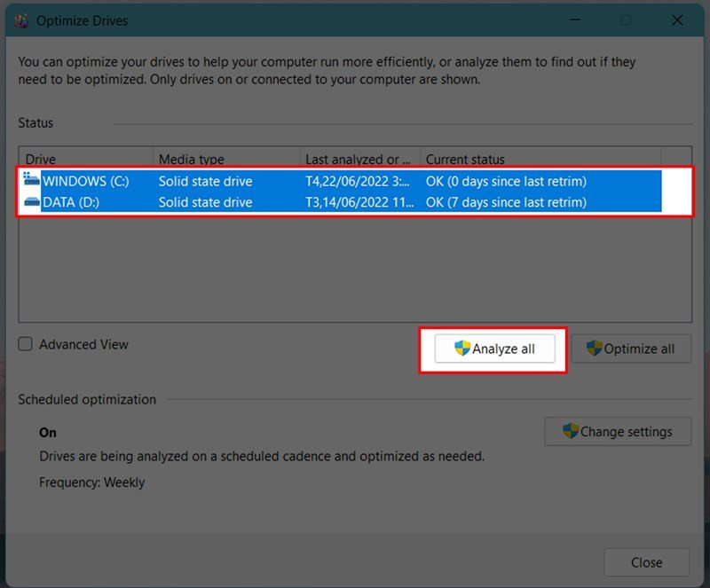This screenshot has height=588, width=710.
Task: Open scheduled optimization Change settings
Action: coord(618,432)
